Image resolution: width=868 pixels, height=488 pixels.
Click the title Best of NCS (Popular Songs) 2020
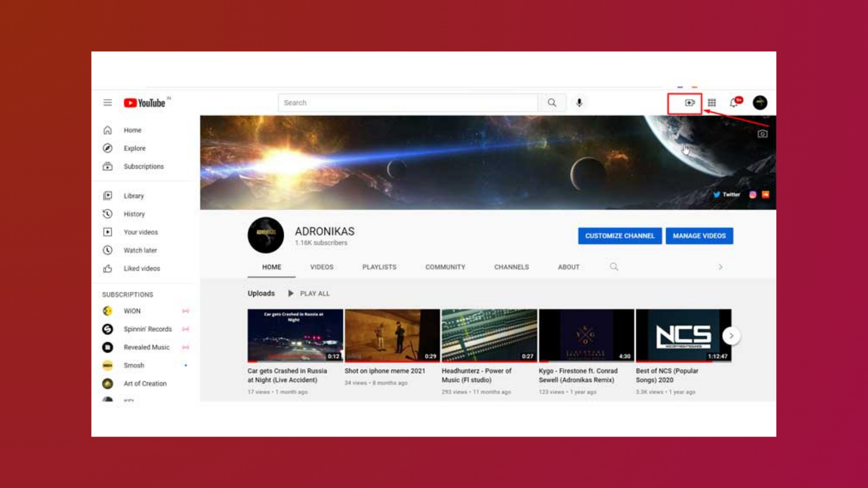pyautogui.click(x=667, y=375)
